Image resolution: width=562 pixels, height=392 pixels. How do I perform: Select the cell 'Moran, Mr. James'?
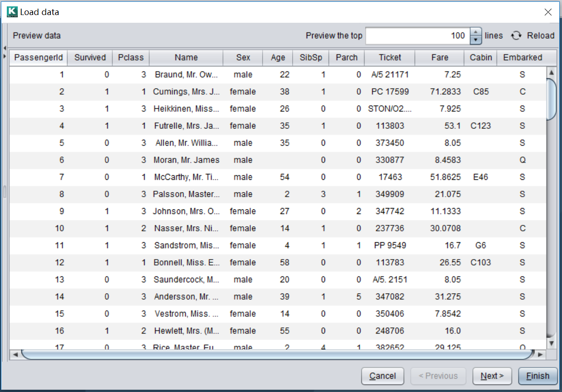(x=186, y=160)
